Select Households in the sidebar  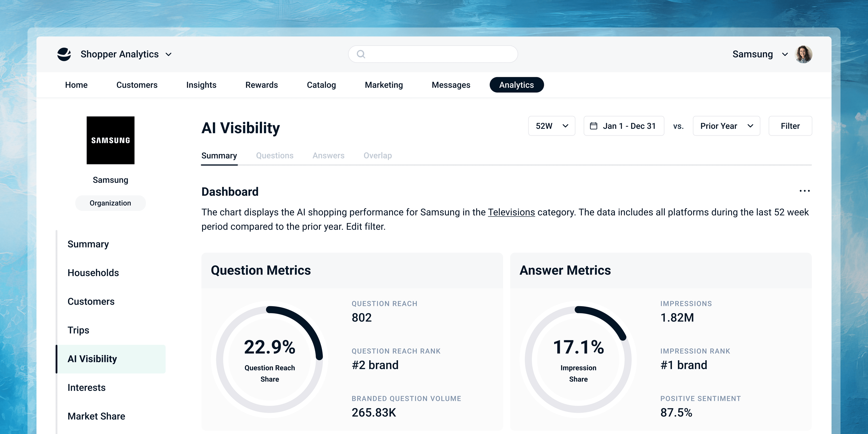point(93,273)
